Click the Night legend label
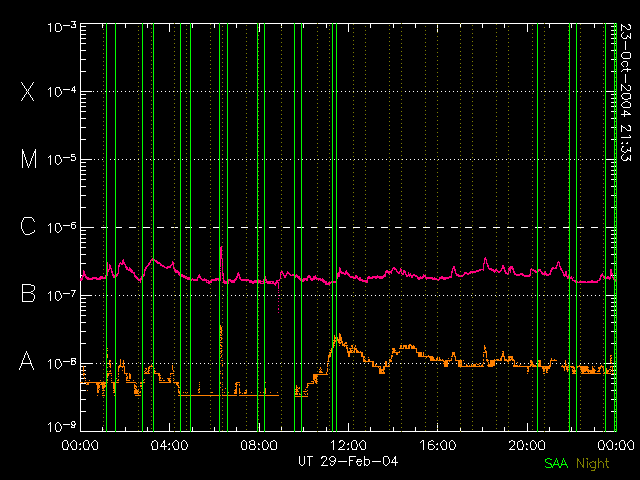This screenshot has height=480, width=640. coord(593,464)
